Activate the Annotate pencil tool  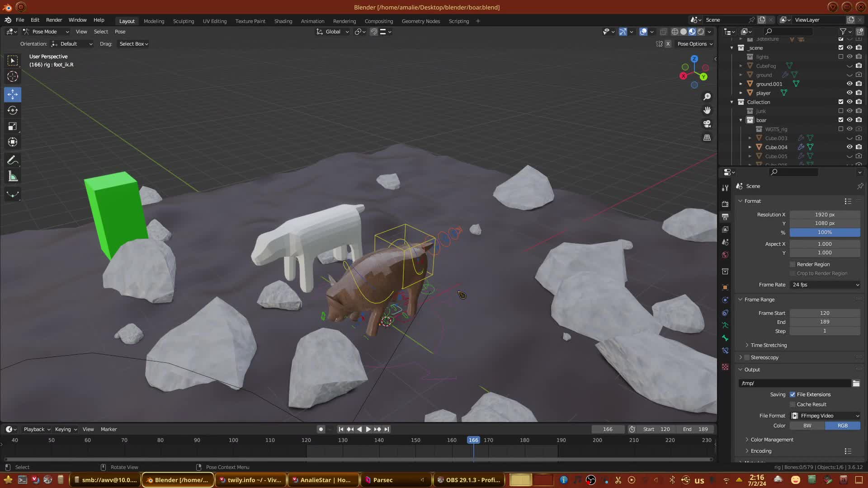[x=13, y=160]
